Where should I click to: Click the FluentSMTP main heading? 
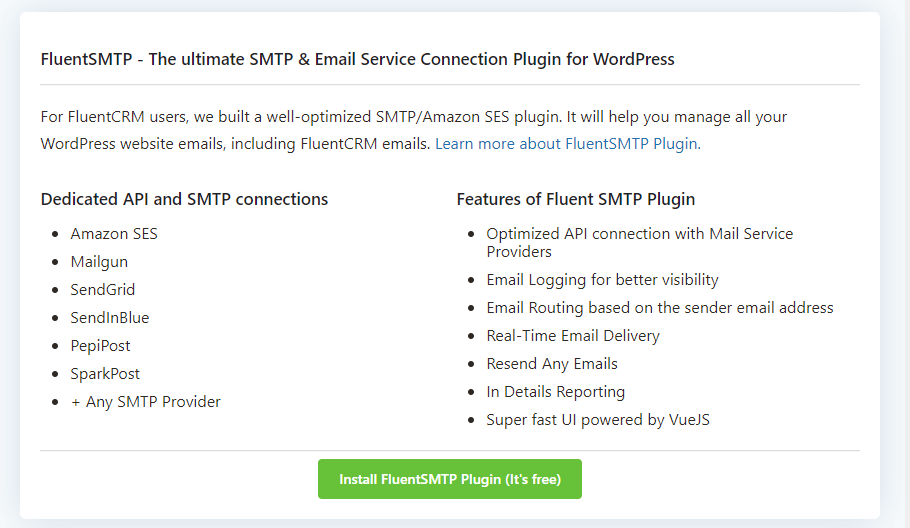358,59
